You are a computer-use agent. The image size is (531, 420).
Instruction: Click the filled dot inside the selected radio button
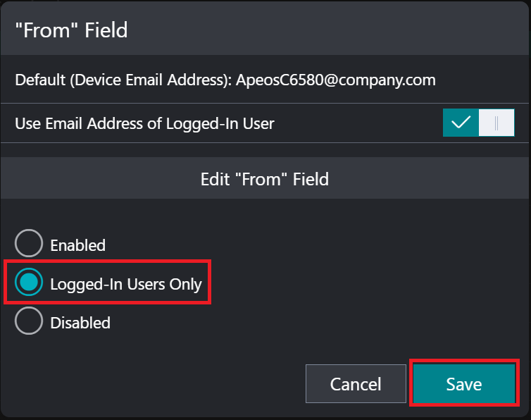point(29,284)
